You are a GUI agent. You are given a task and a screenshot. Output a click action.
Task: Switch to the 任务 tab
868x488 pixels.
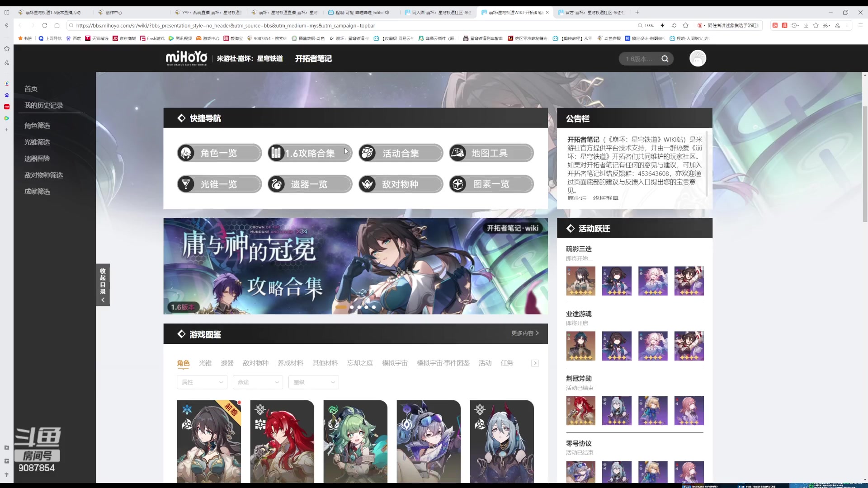[507, 363]
